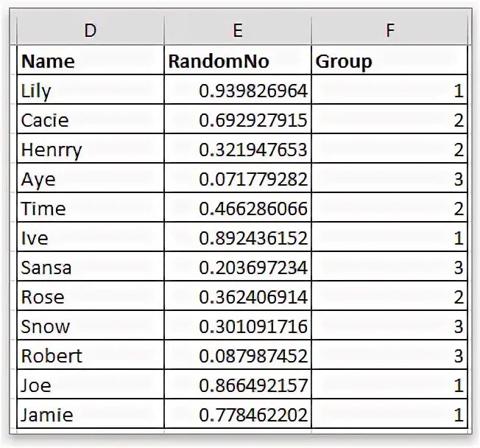Select the cell containing Lily
The width and height of the screenshot is (480, 448).
[x=90, y=91]
